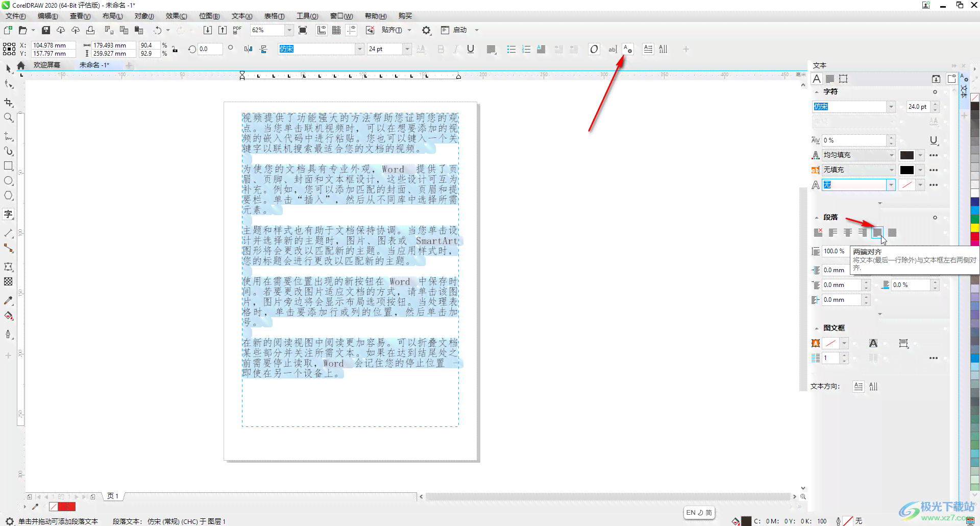The height and width of the screenshot is (526, 980).
Task: Click yellow swatch in color palette
Action: (x=974, y=228)
